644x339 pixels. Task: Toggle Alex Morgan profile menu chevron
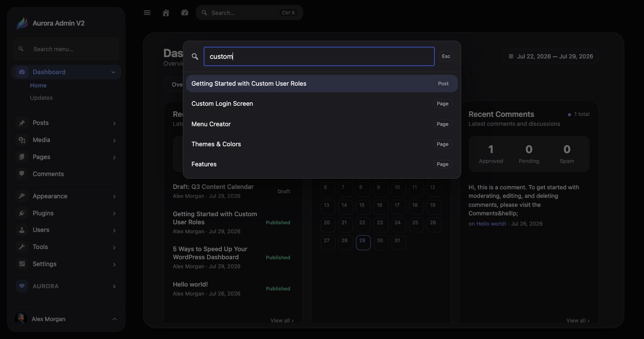(x=114, y=319)
